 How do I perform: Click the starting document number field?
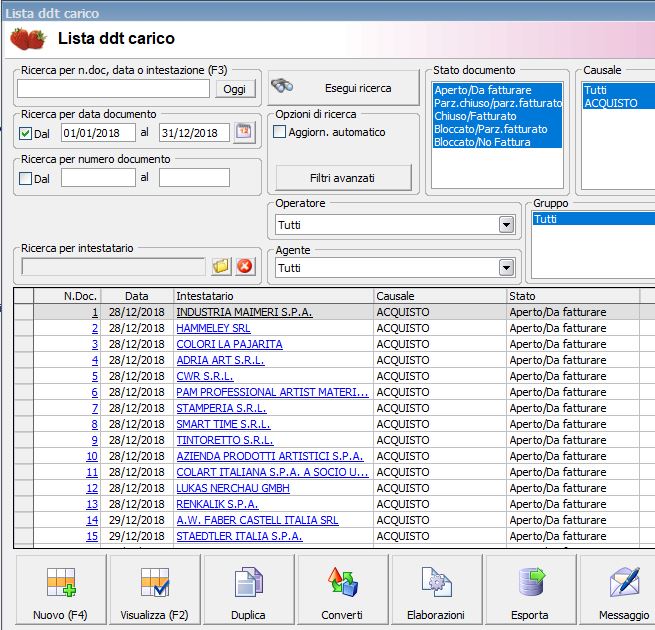click(98, 178)
